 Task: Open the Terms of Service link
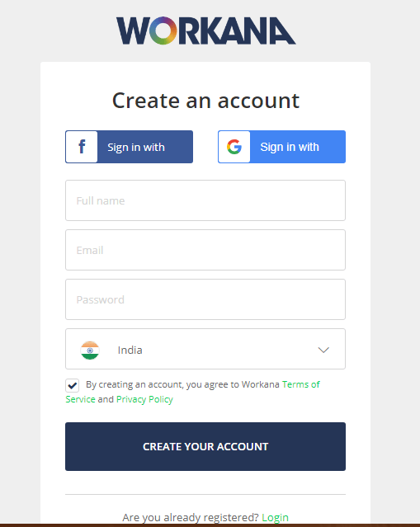point(192,392)
